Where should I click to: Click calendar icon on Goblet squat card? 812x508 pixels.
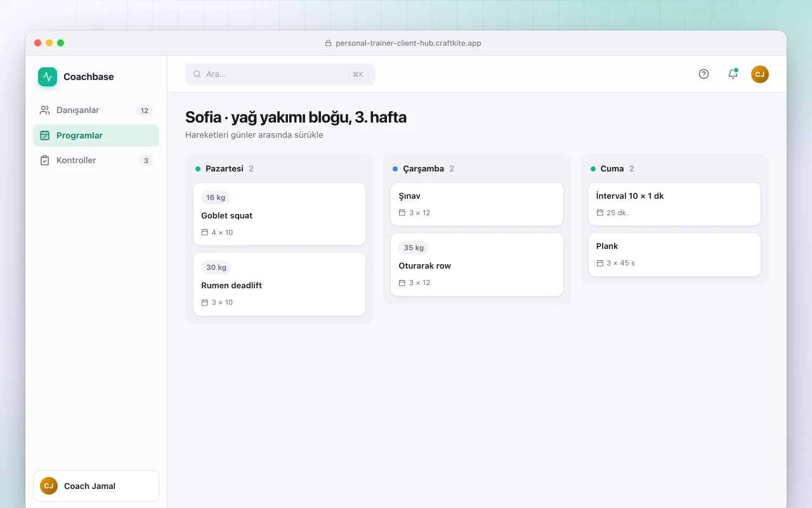[x=205, y=232]
